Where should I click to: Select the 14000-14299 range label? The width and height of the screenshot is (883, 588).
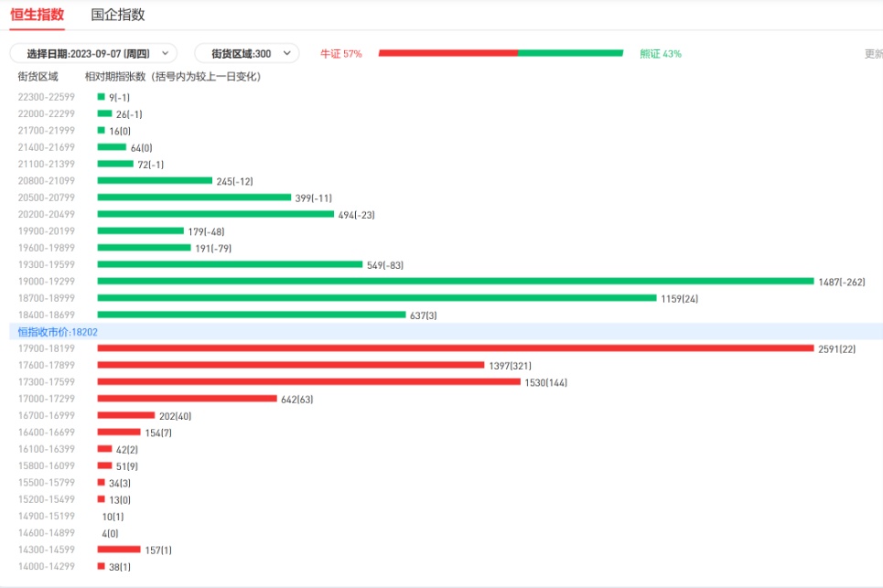tap(46, 567)
